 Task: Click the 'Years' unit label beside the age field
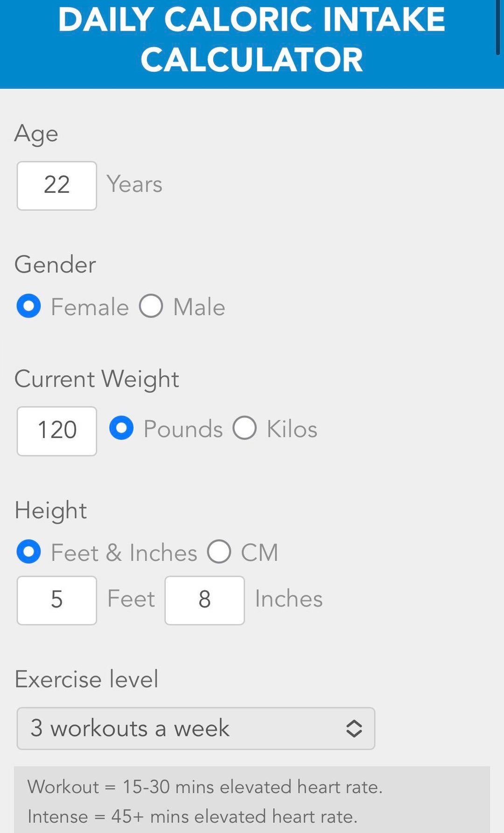(x=134, y=184)
